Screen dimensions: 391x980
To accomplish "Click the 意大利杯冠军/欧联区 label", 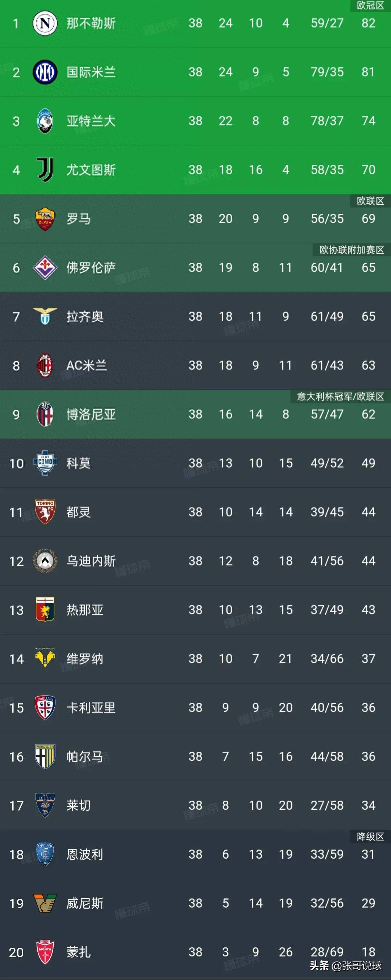I will tap(340, 396).
